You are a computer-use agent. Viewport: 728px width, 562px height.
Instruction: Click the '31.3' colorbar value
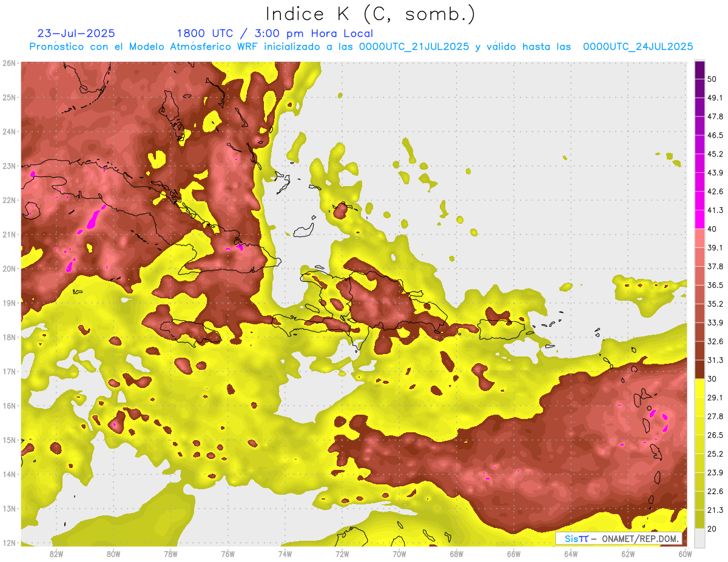pos(715,360)
